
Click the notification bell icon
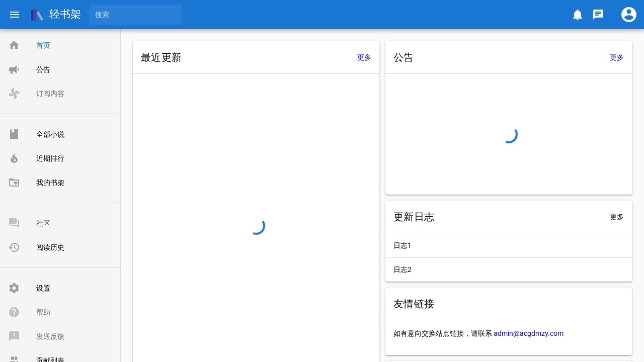[578, 15]
